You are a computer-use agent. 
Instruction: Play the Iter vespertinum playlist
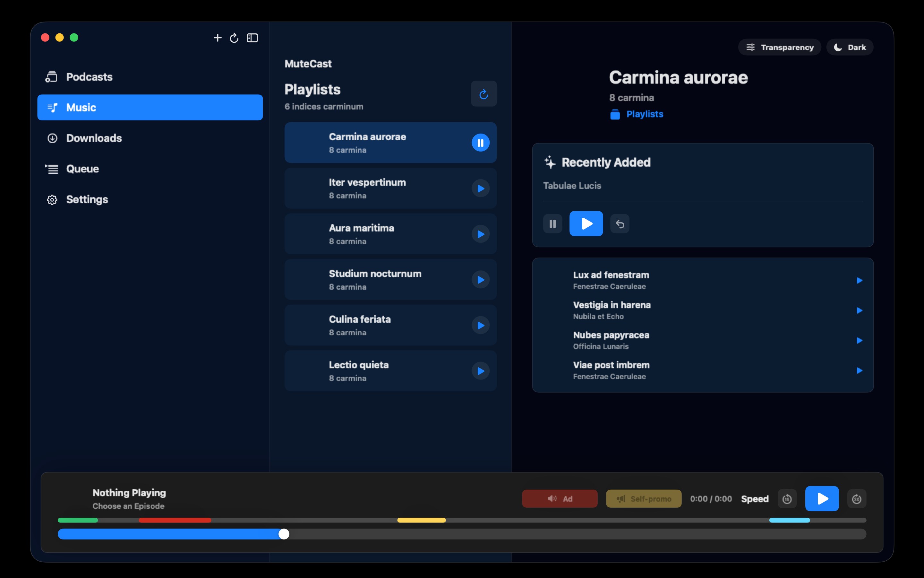(480, 188)
